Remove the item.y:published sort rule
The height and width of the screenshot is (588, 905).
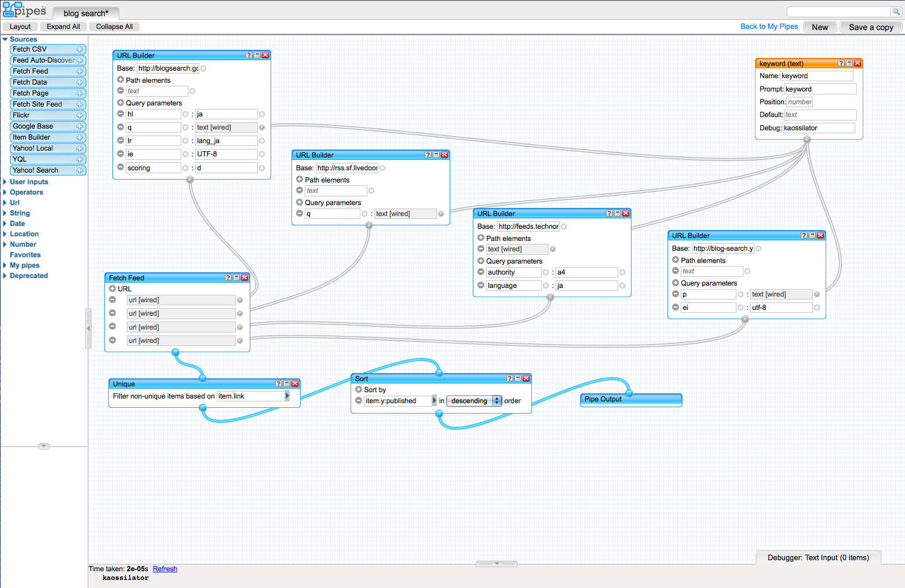(359, 400)
